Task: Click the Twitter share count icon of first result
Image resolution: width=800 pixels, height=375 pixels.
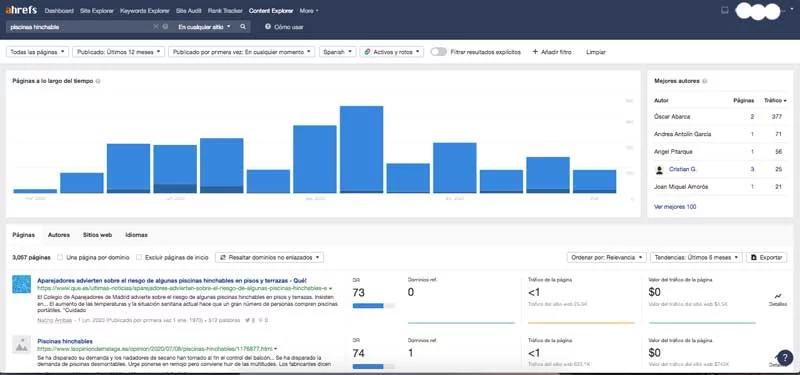Action: [x=247, y=320]
